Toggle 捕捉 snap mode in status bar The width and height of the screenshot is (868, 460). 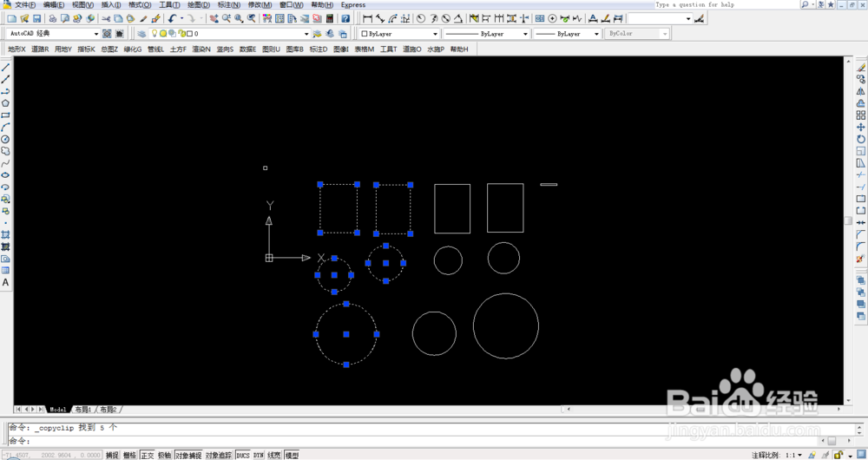pos(112,455)
